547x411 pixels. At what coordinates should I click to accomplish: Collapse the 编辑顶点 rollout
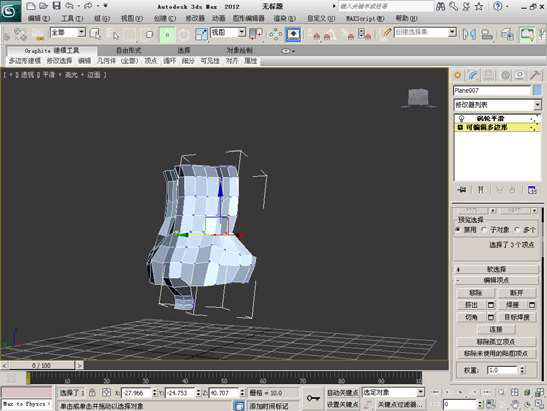[497, 280]
